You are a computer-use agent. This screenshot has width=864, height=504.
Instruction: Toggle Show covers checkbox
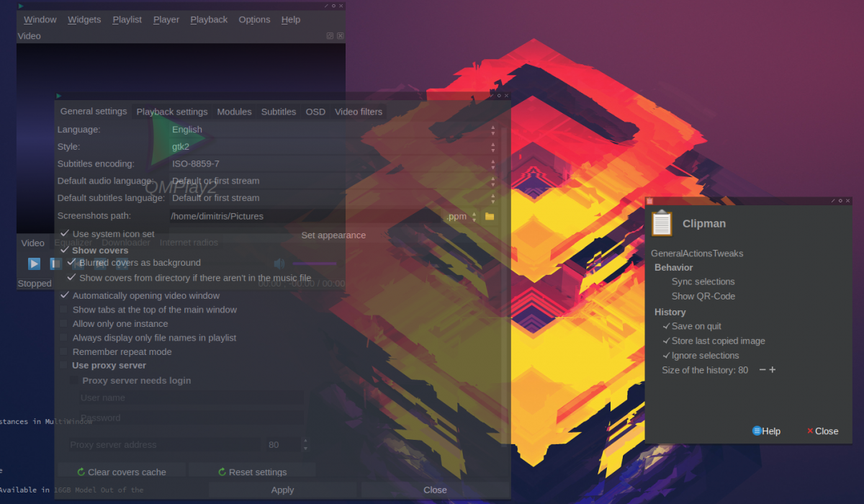click(x=65, y=251)
